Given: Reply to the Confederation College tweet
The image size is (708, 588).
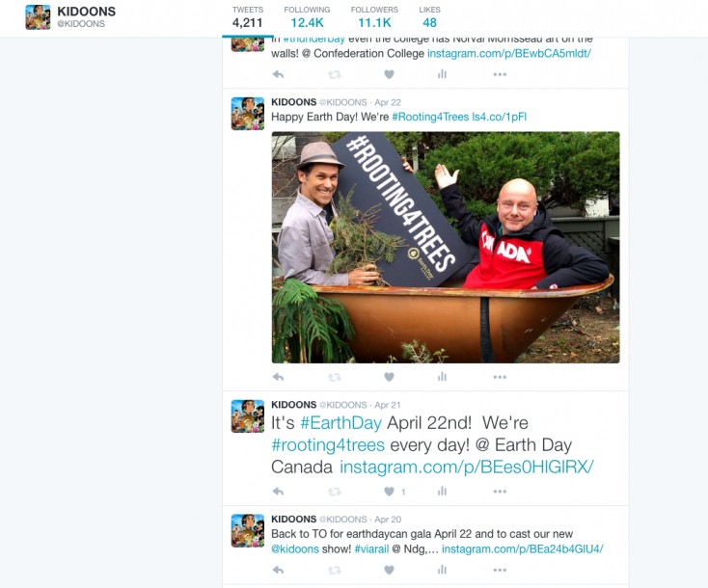Looking at the screenshot, I should point(278,74).
